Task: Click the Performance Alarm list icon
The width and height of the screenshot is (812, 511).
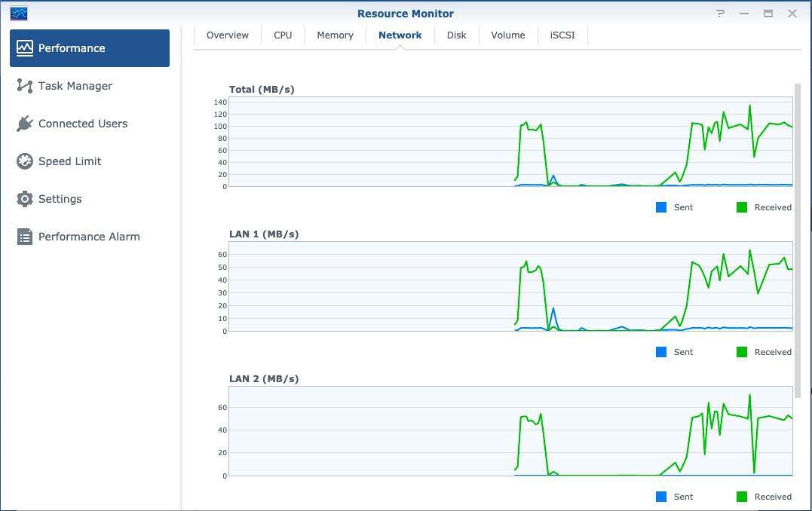Action: pyautogui.click(x=24, y=237)
